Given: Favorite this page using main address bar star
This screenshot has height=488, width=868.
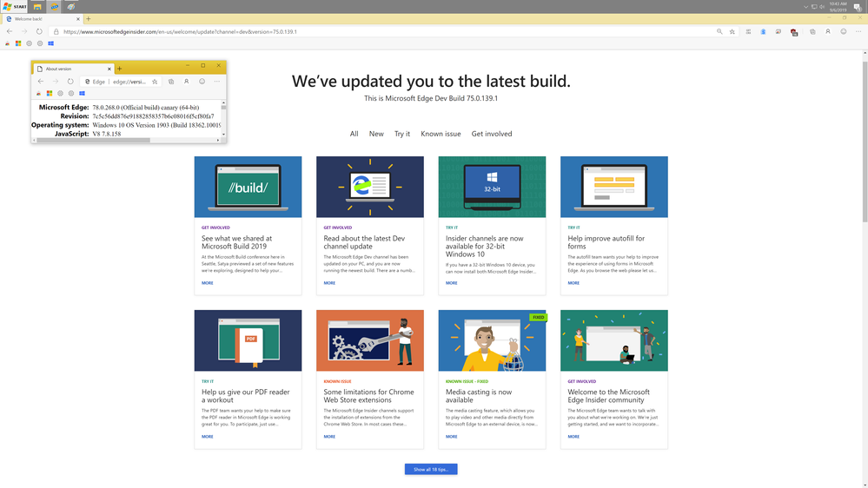Looking at the screenshot, I should tap(732, 31).
